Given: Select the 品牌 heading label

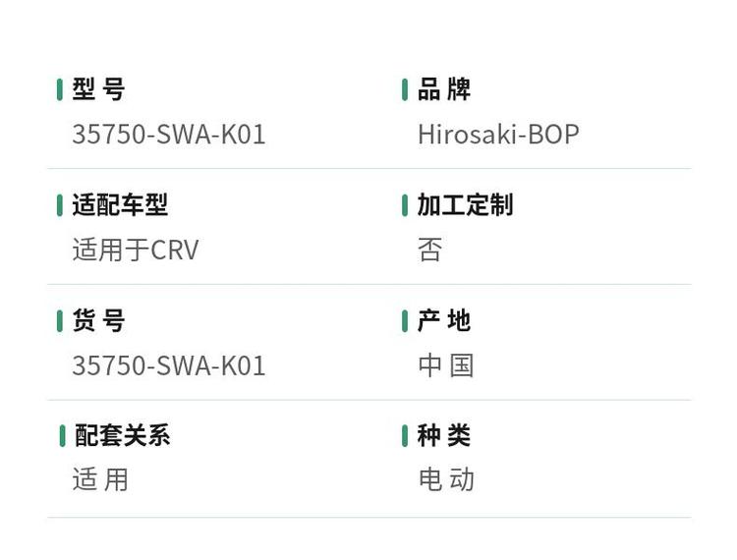Looking at the screenshot, I should pyautogui.click(x=444, y=89).
